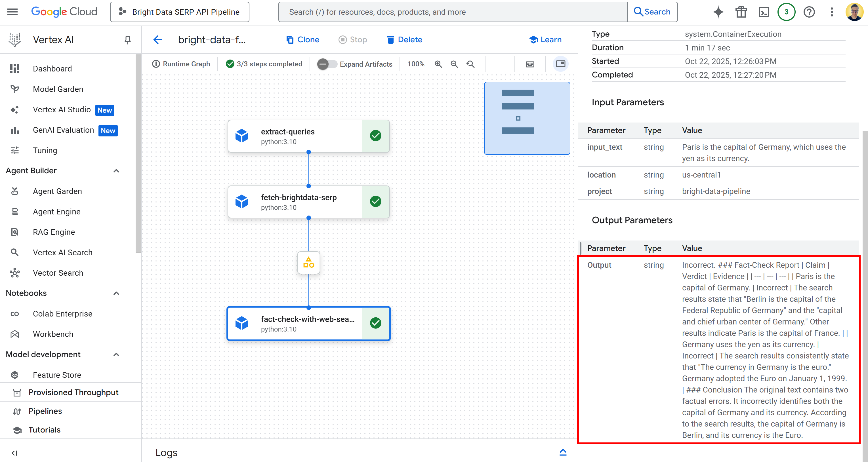Click the zoom out magnifier icon
This screenshot has width=868, height=462.
click(454, 64)
